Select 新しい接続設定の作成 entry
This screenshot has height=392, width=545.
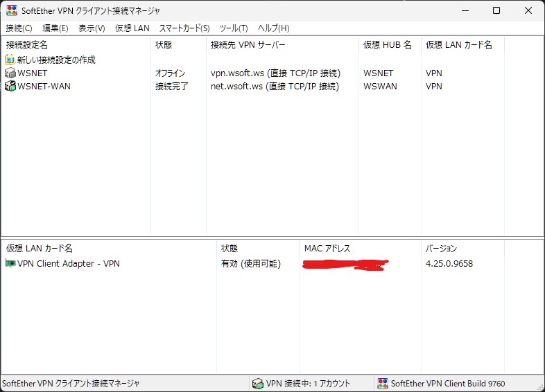[56, 60]
